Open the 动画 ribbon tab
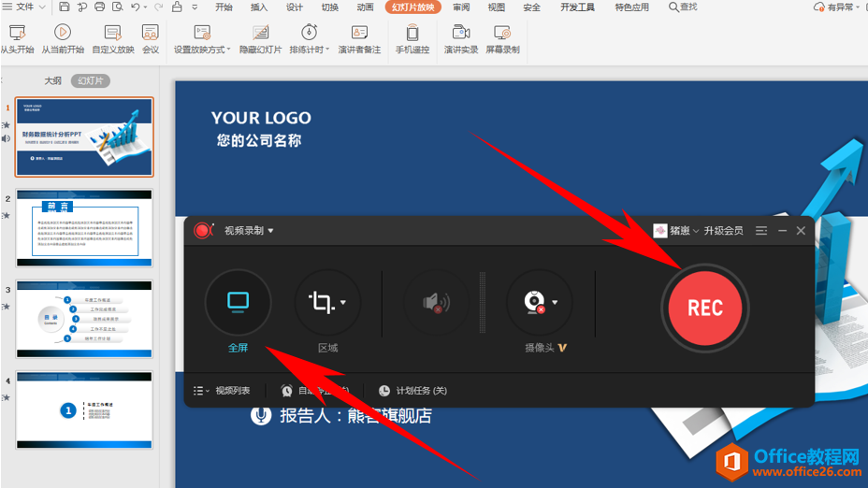868x488 pixels. coord(366,7)
